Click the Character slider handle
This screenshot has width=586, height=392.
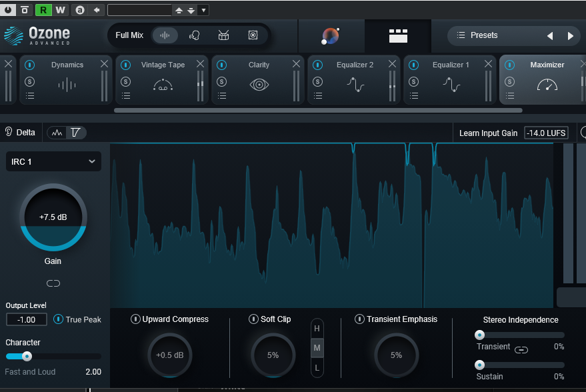coord(27,356)
